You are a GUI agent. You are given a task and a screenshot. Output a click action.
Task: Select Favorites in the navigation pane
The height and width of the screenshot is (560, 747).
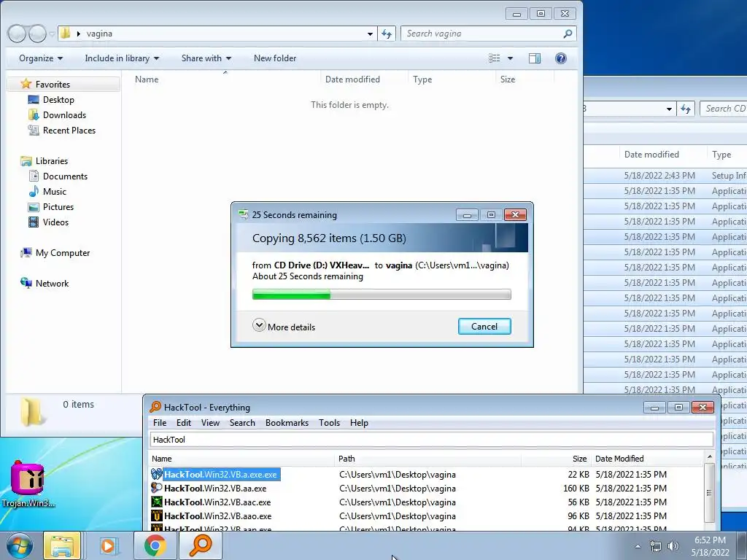tap(53, 85)
